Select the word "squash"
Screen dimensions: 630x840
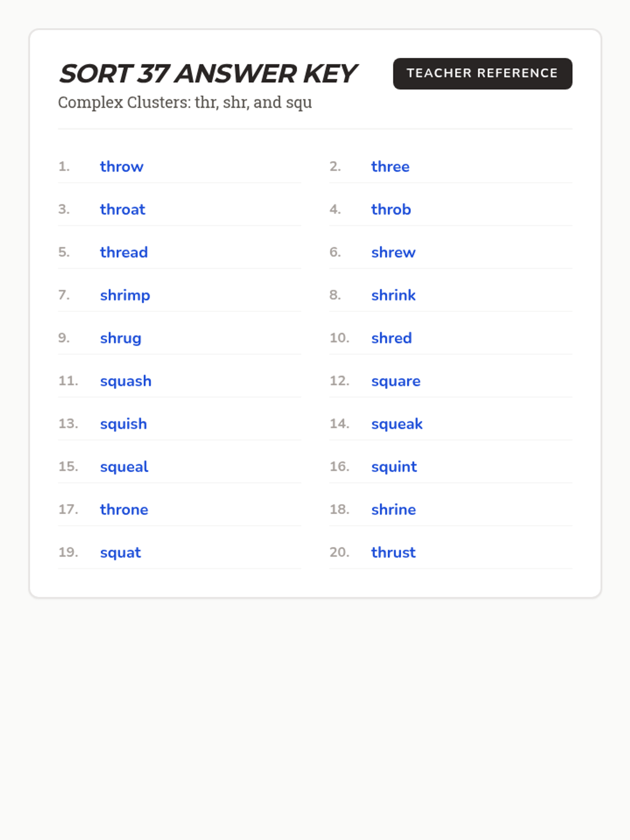[x=125, y=381]
